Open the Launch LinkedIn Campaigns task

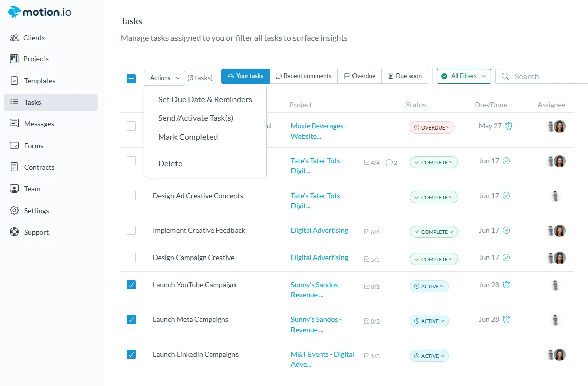pos(195,354)
